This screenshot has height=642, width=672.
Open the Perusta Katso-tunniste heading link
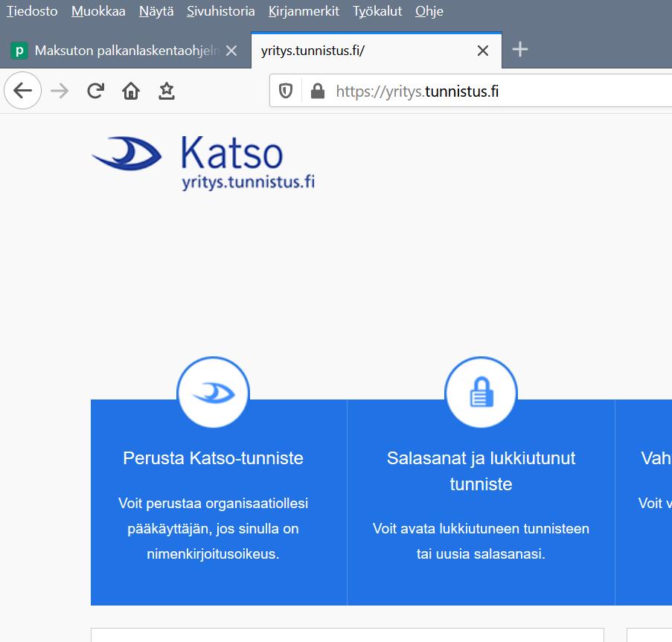pos(213,458)
